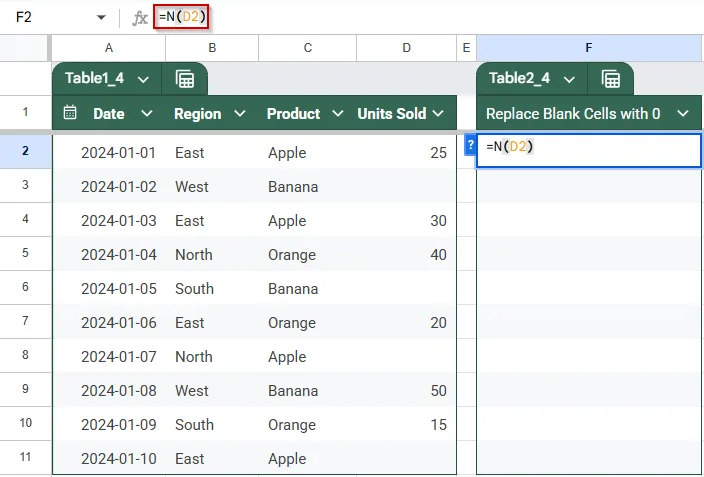The height and width of the screenshot is (477, 704).
Task: Expand Table1_4 name dropdown
Action: 143,80
